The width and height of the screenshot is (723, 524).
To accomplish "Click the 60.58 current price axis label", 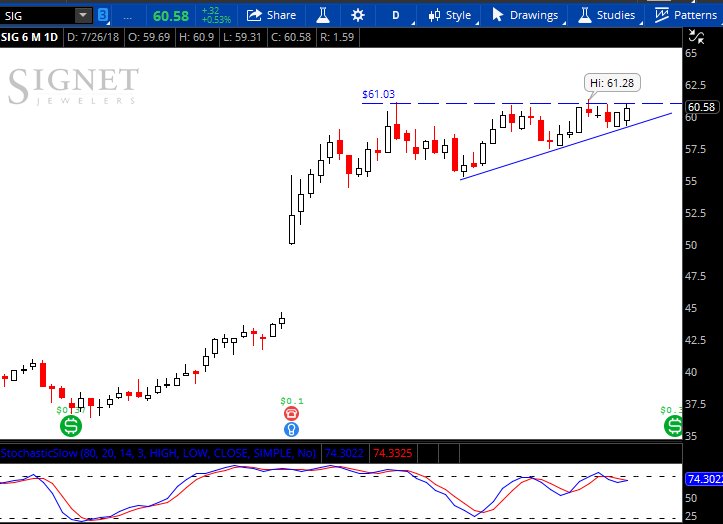I will pyautogui.click(x=701, y=107).
